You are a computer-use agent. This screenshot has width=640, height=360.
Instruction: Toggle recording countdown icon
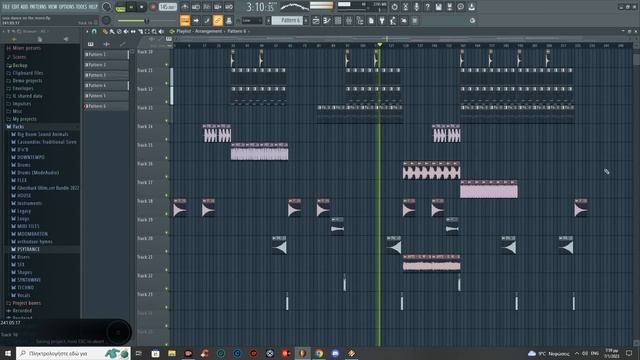(x=207, y=7)
